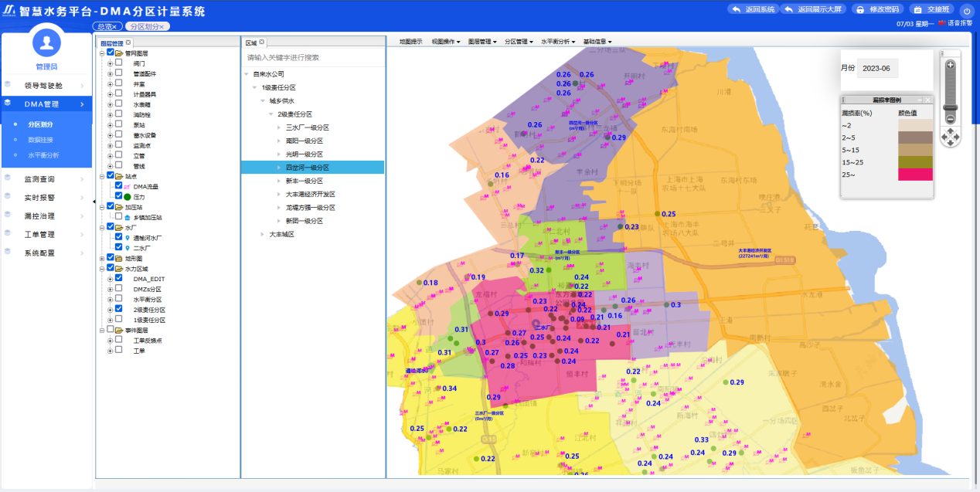Uncheck the DMA流量 layer checkbox
The height and width of the screenshot is (492, 980).
coord(119,186)
